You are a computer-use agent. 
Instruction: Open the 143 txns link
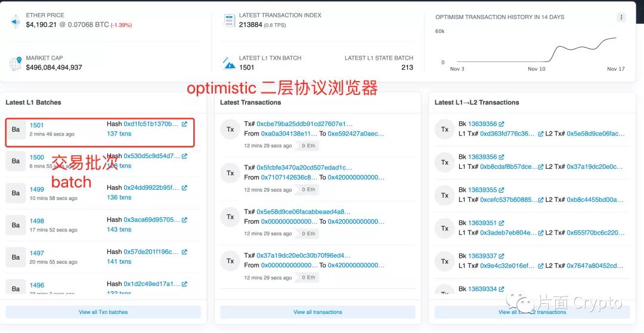pyautogui.click(x=119, y=229)
